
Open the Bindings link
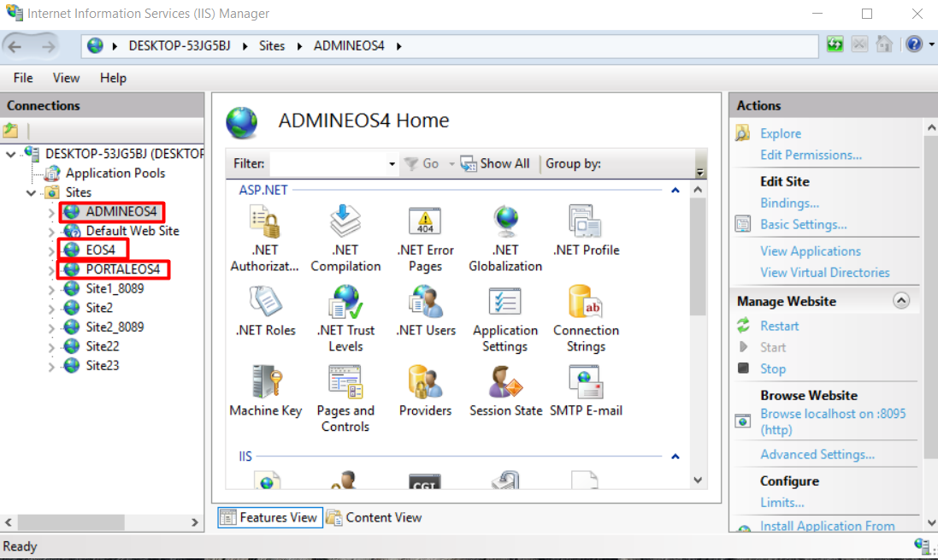pyautogui.click(x=789, y=203)
